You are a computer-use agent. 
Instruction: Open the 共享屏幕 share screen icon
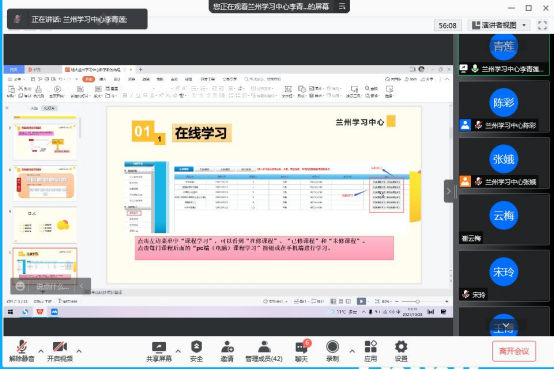(159, 351)
